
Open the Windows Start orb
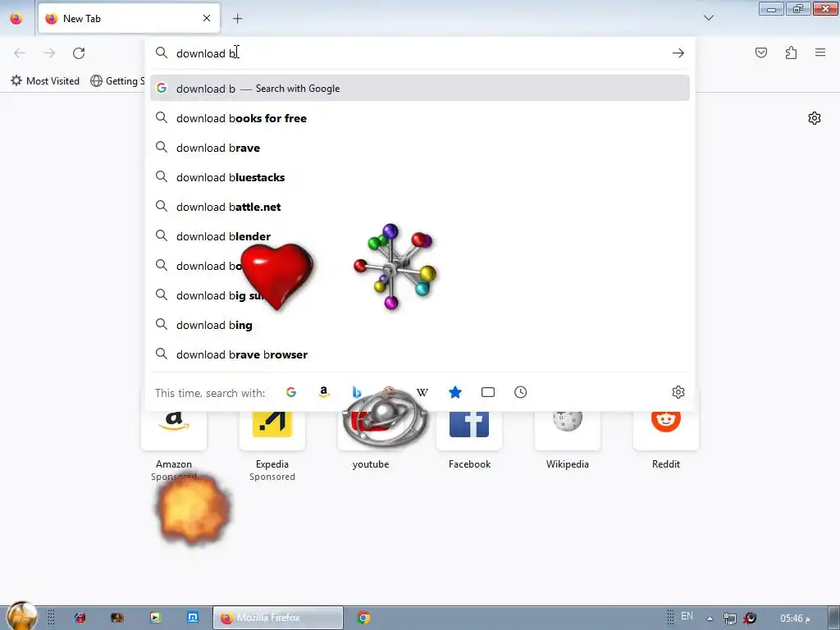point(22,616)
